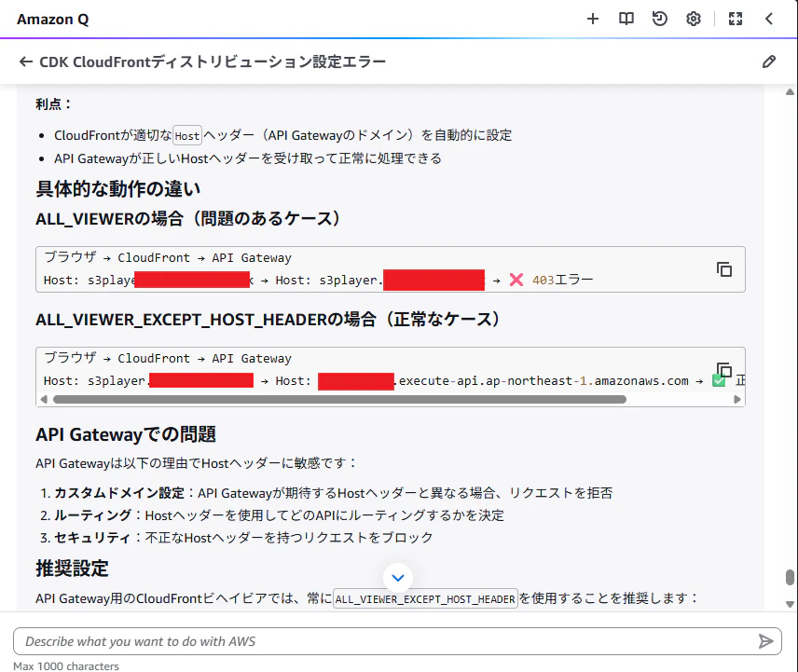The width and height of the screenshot is (798, 672).
Task: Click bullet "API Gatewayが正しいHostヘッダー..."
Action: point(248,158)
